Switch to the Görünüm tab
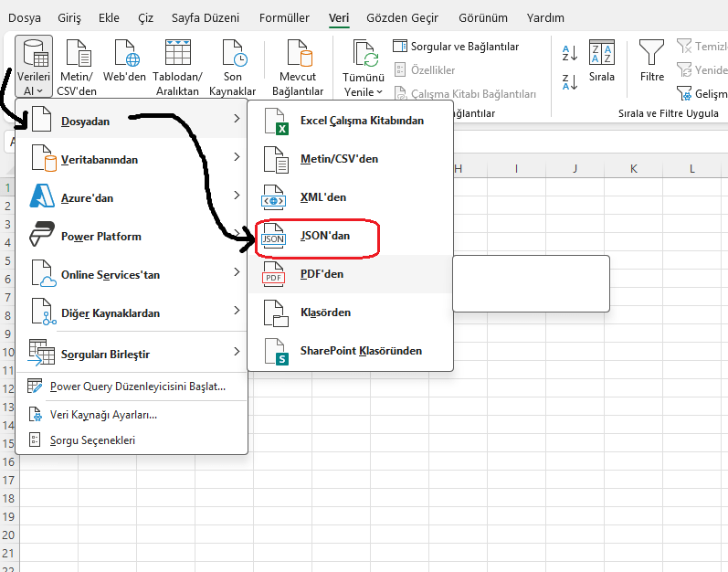Image resolution: width=728 pixels, height=572 pixels. [483, 17]
